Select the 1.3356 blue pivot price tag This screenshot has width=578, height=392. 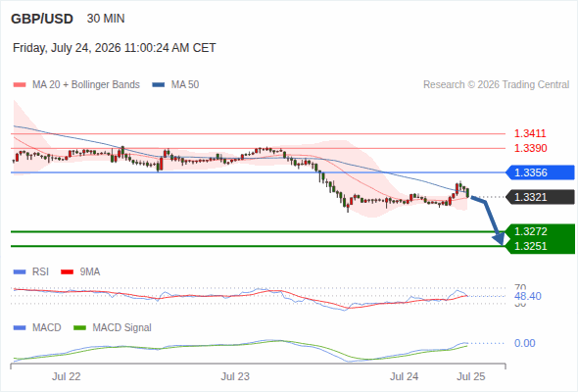(540, 172)
